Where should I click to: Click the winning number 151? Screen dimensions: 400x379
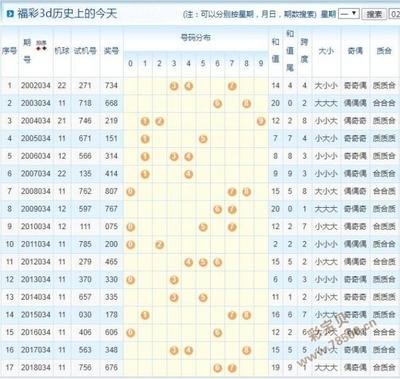(x=111, y=139)
